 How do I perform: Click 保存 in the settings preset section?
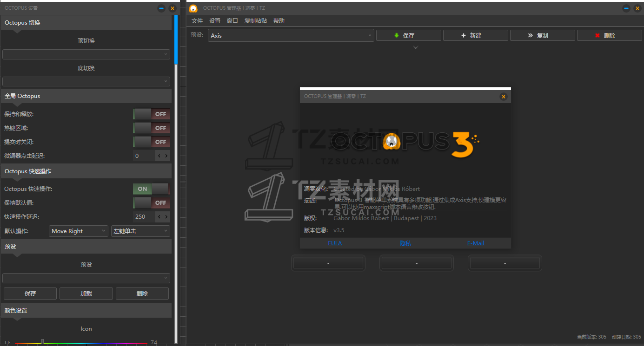(x=30, y=294)
